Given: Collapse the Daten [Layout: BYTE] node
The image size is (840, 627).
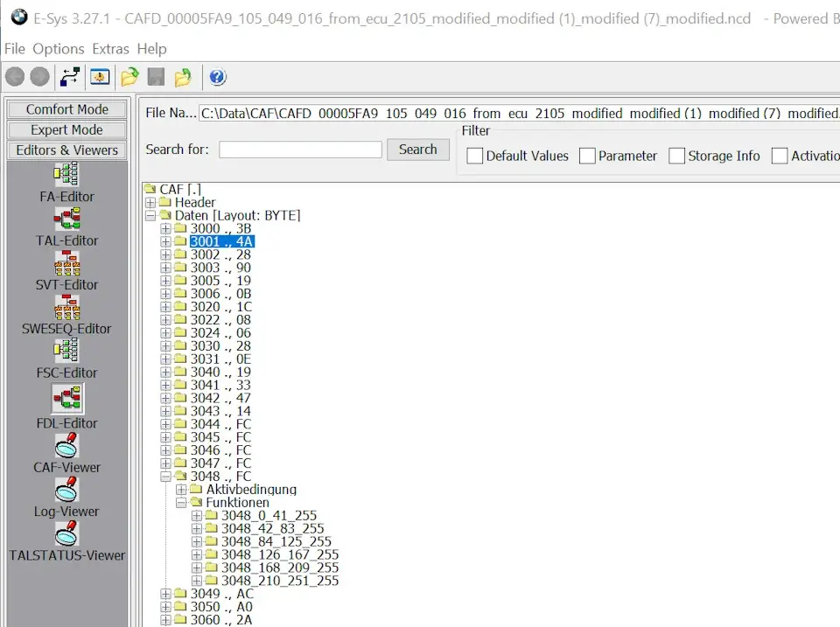Looking at the screenshot, I should click(150, 216).
